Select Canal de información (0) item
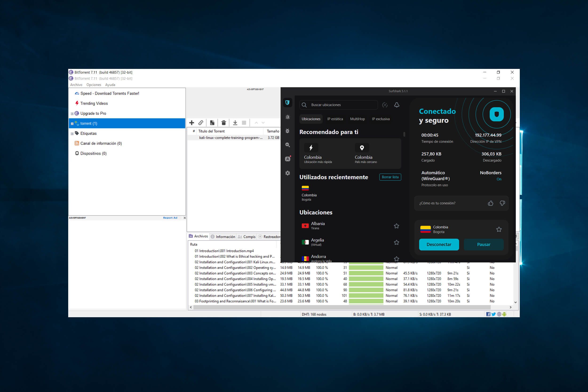588x392 pixels. [101, 143]
